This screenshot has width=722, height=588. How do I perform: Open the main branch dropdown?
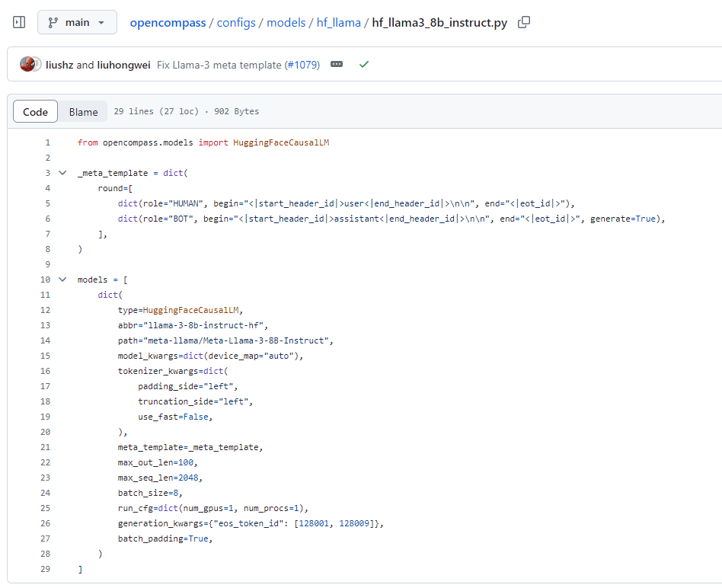(77, 23)
